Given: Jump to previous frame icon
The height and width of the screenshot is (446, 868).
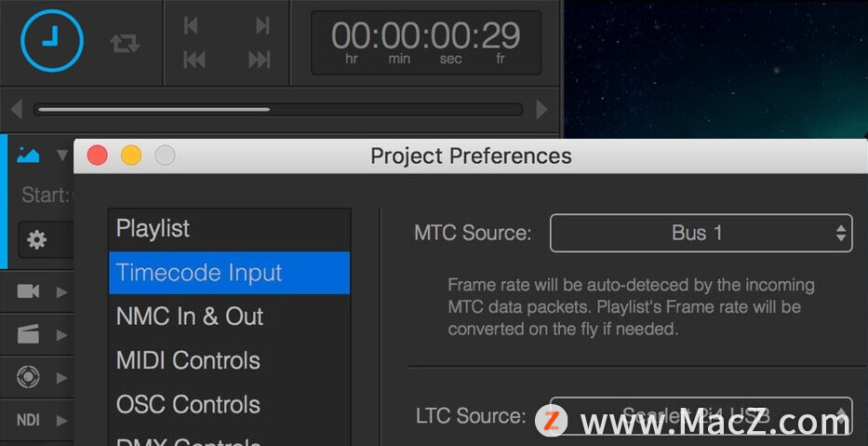Looking at the screenshot, I should (191, 25).
